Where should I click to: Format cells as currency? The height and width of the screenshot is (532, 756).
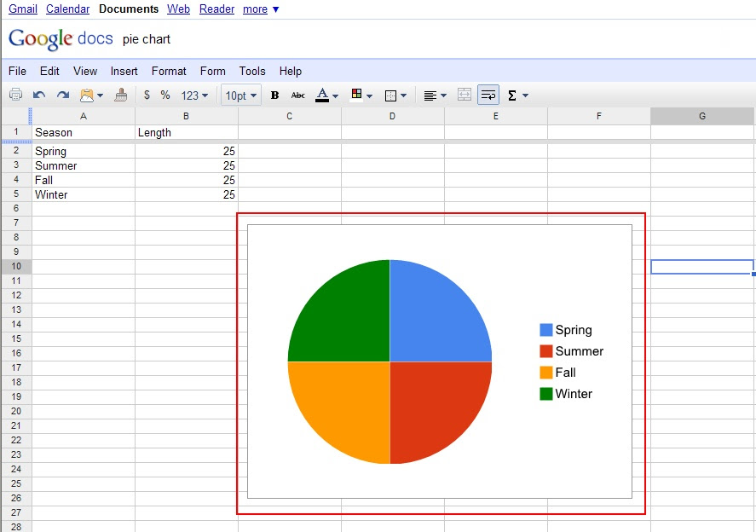(147, 95)
